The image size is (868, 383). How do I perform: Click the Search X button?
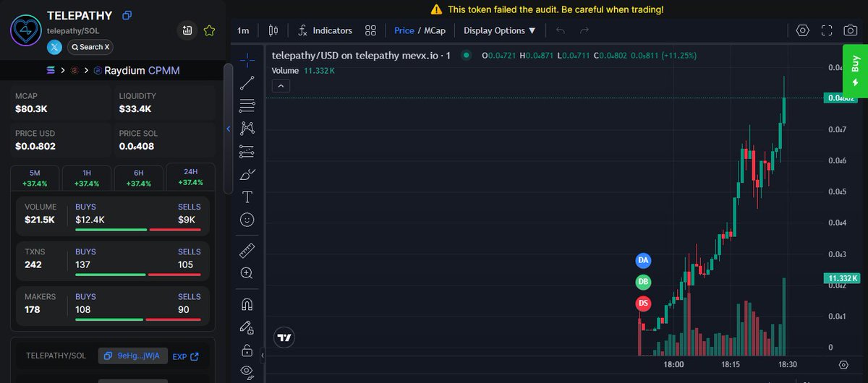click(90, 47)
